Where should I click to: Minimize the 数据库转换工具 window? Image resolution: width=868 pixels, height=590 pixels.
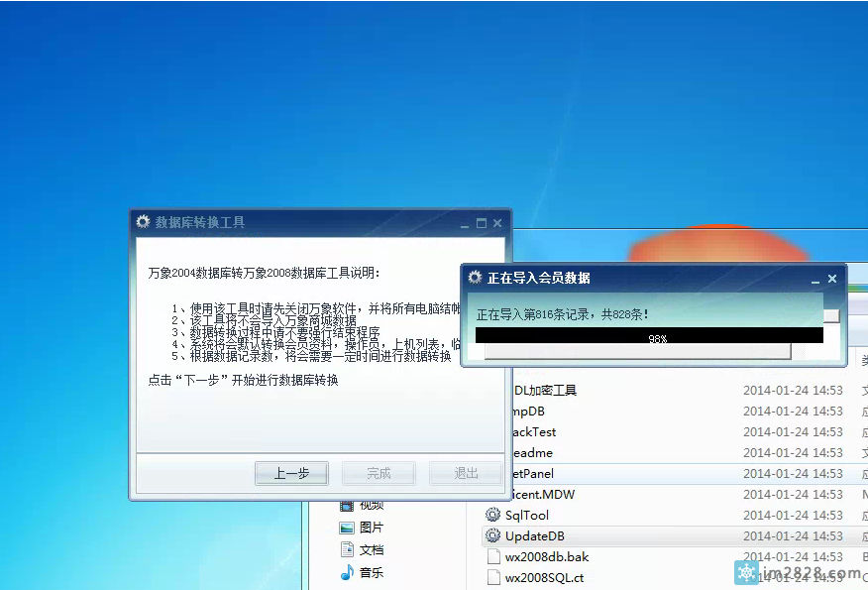tap(465, 224)
